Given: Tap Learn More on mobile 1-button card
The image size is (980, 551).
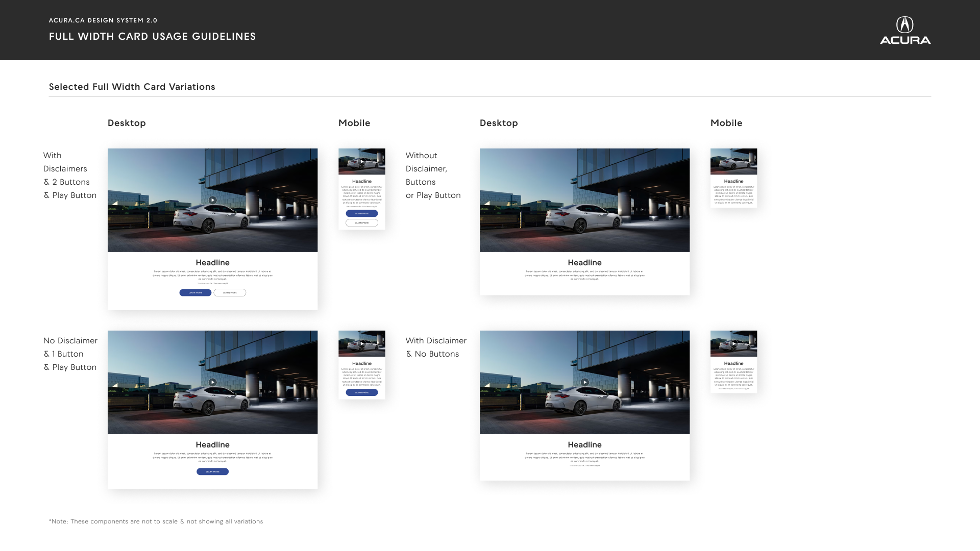Looking at the screenshot, I should [x=362, y=392].
